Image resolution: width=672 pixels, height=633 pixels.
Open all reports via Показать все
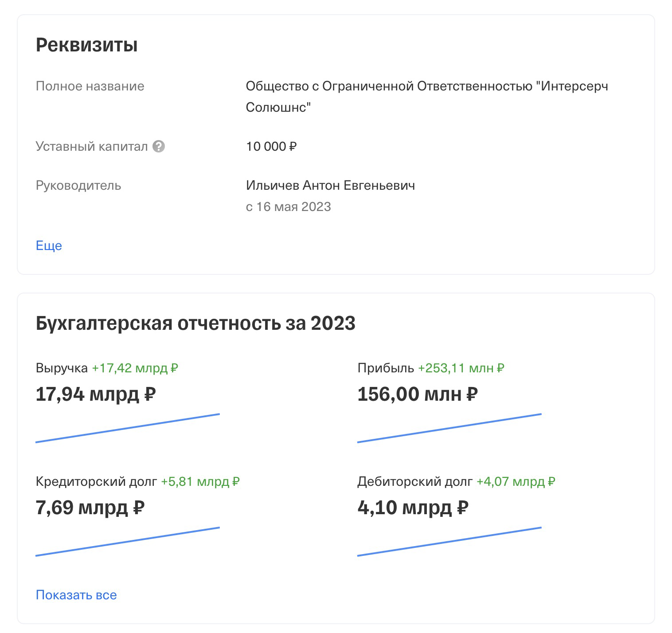pyautogui.click(x=76, y=595)
